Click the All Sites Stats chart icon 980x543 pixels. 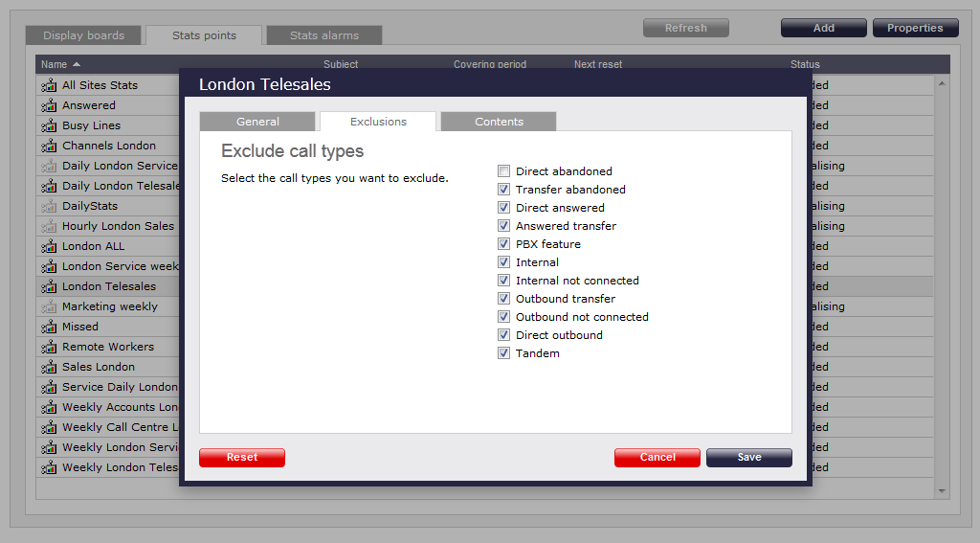coord(49,85)
